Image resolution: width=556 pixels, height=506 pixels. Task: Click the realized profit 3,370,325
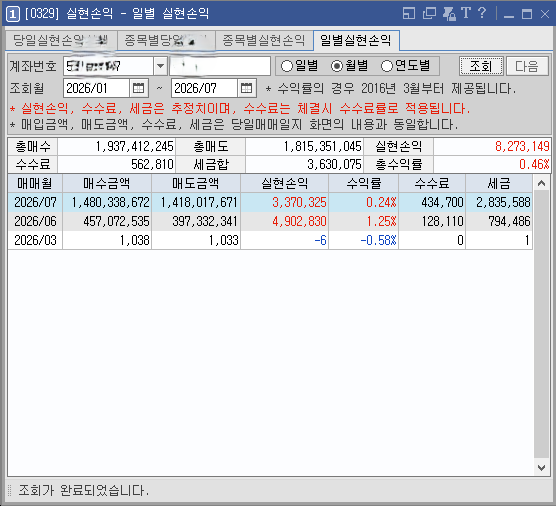(x=299, y=202)
